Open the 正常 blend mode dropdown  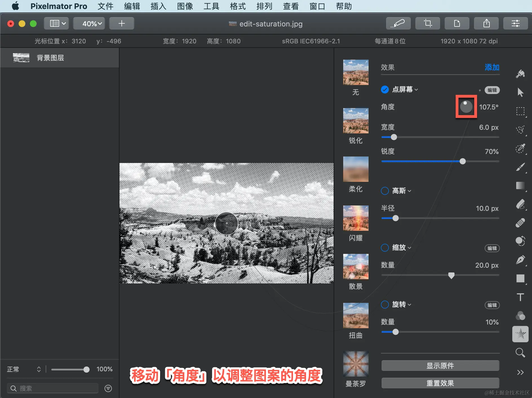coord(24,369)
